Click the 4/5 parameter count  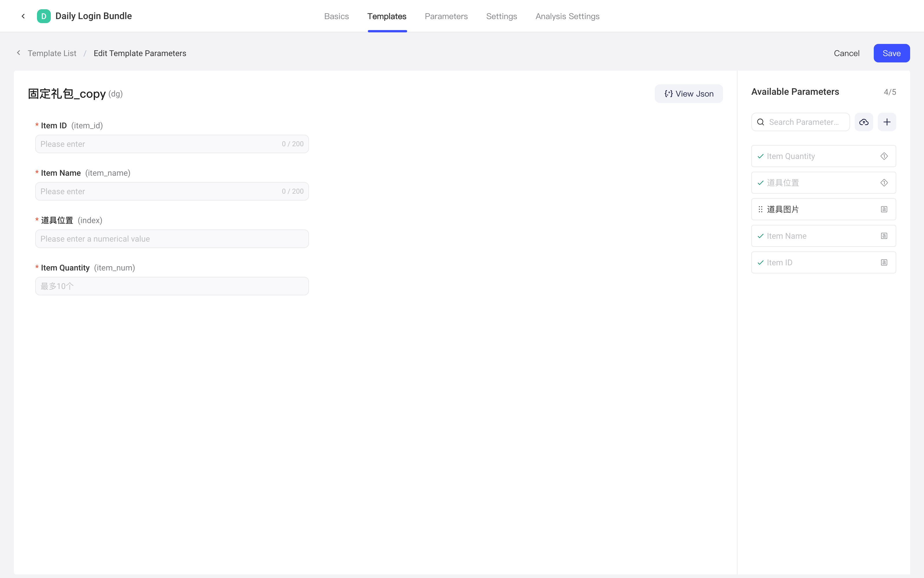coord(890,92)
